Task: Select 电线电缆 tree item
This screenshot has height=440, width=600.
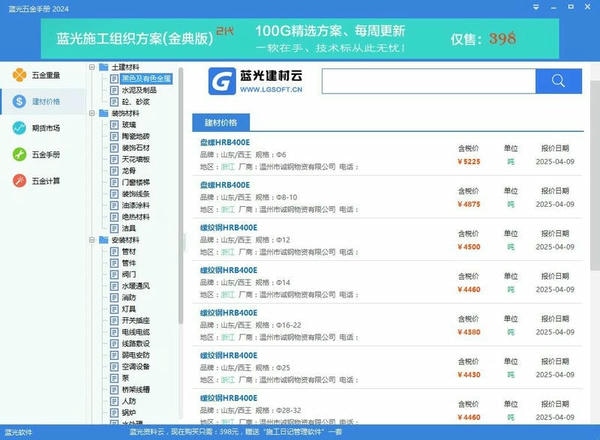Action: tap(136, 332)
